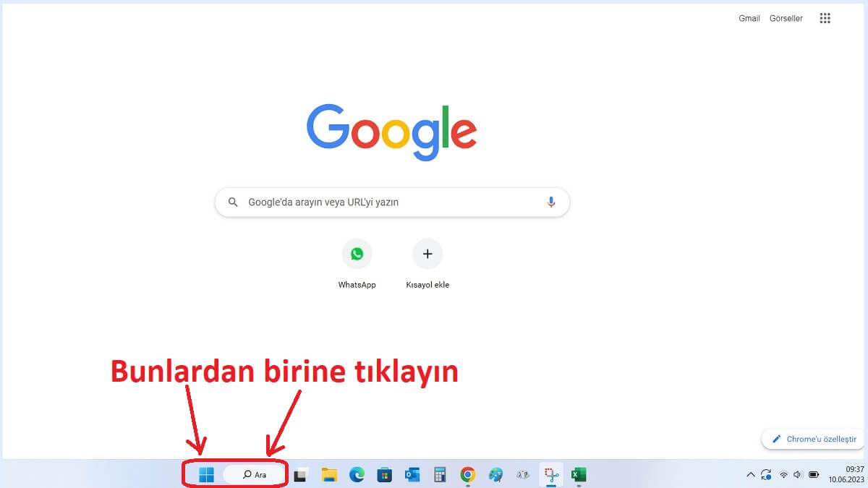This screenshot has width=868, height=488.
Task: Click the Google search input field
Action: click(392, 202)
